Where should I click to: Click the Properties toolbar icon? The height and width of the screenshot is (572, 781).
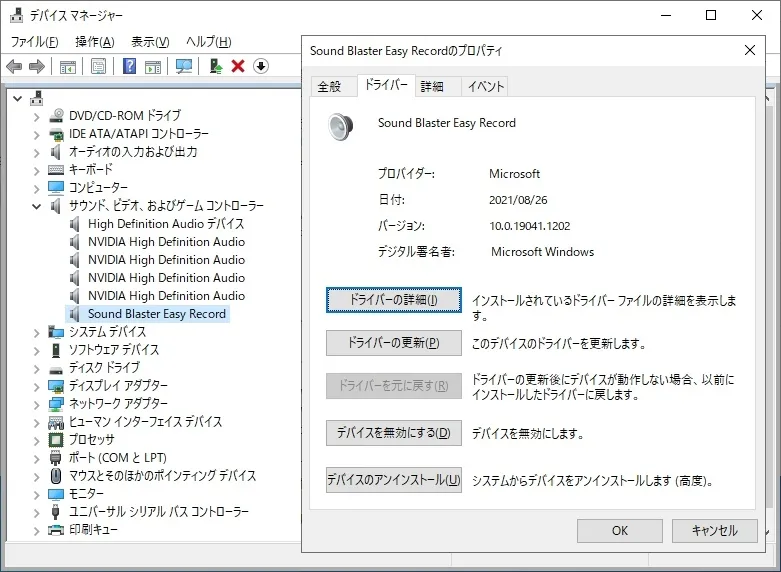click(99, 66)
